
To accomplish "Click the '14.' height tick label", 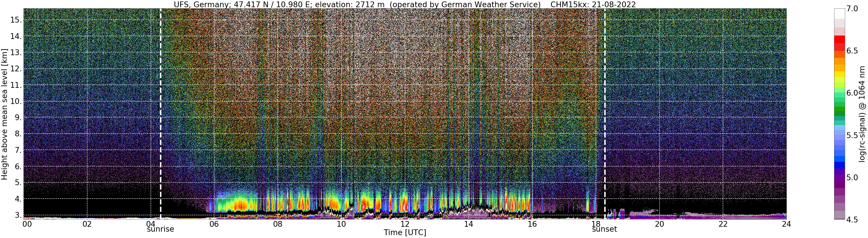I will (16, 36).
